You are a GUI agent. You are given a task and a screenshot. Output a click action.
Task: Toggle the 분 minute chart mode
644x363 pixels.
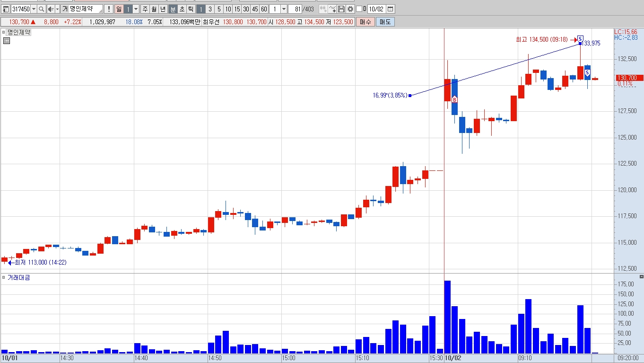(x=173, y=9)
